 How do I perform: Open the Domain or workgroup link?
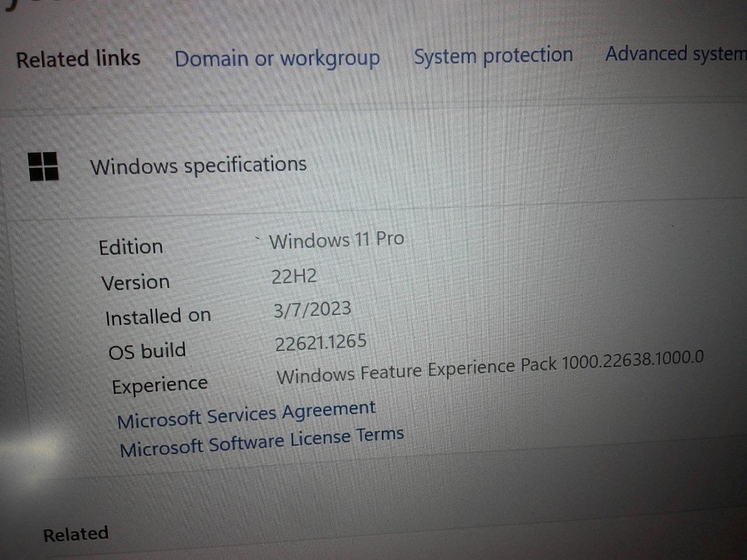click(277, 58)
